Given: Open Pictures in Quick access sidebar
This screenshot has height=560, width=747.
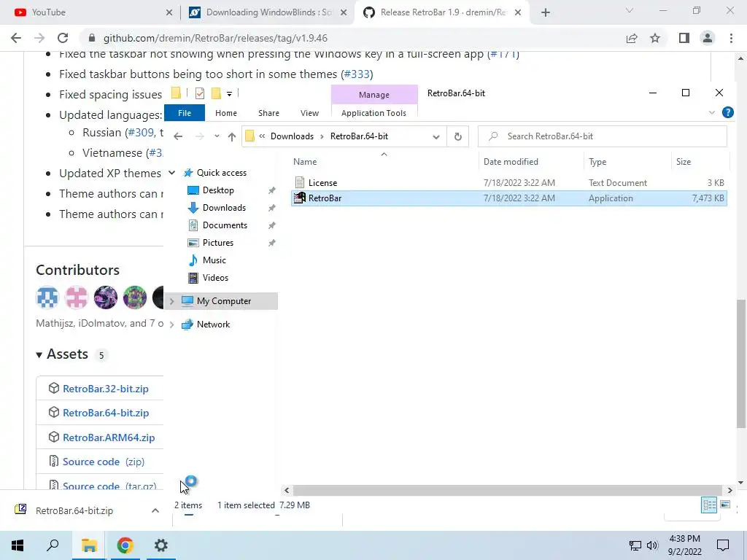Looking at the screenshot, I should coord(217,243).
